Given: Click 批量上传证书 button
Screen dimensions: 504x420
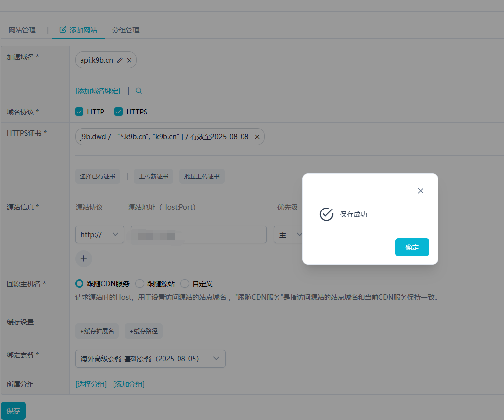Looking at the screenshot, I should click(x=201, y=177).
